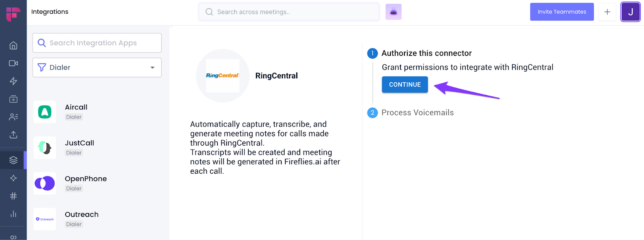Select the Integrations layers icon in sidebar
The width and height of the screenshot is (644, 240).
(13, 160)
